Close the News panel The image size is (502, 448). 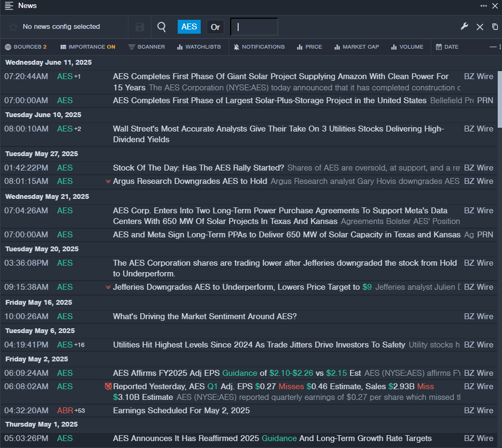coord(495,6)
